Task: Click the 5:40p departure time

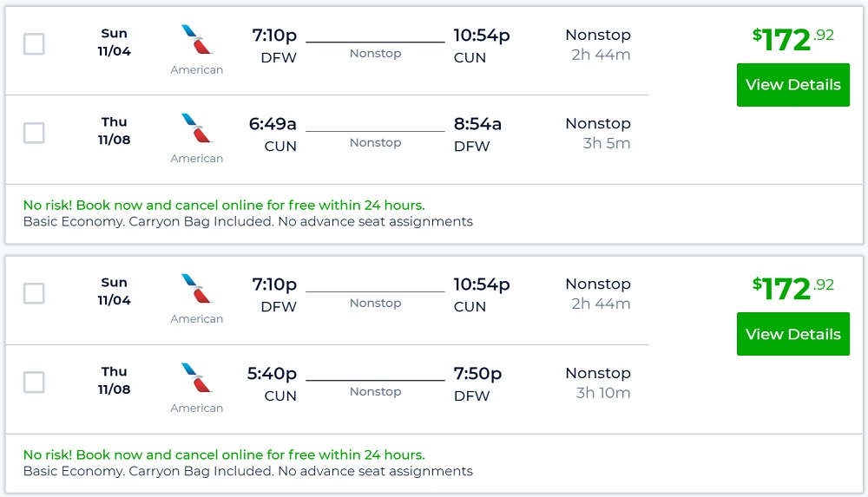Action: [x=272, y=374]
